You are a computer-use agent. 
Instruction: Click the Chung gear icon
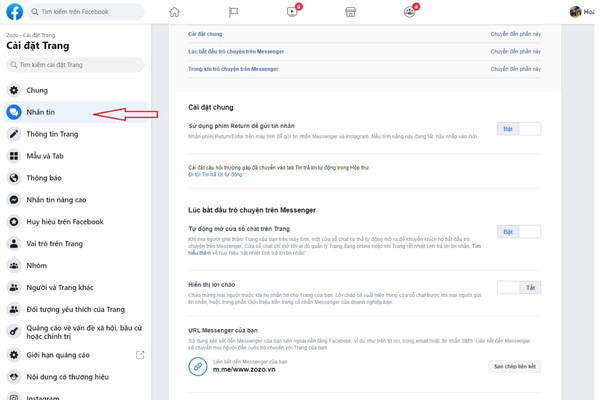point(14,90)
